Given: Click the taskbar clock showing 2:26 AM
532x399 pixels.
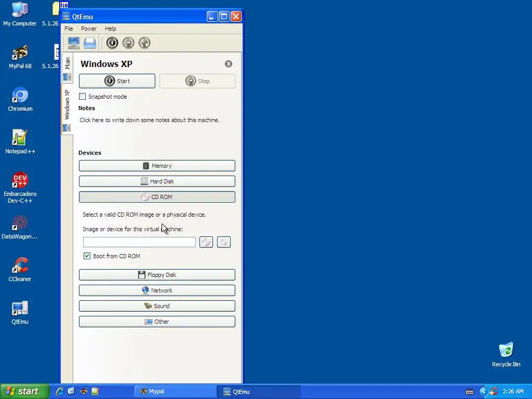Looking at the screenshot, I should click(x=513, y=392).
